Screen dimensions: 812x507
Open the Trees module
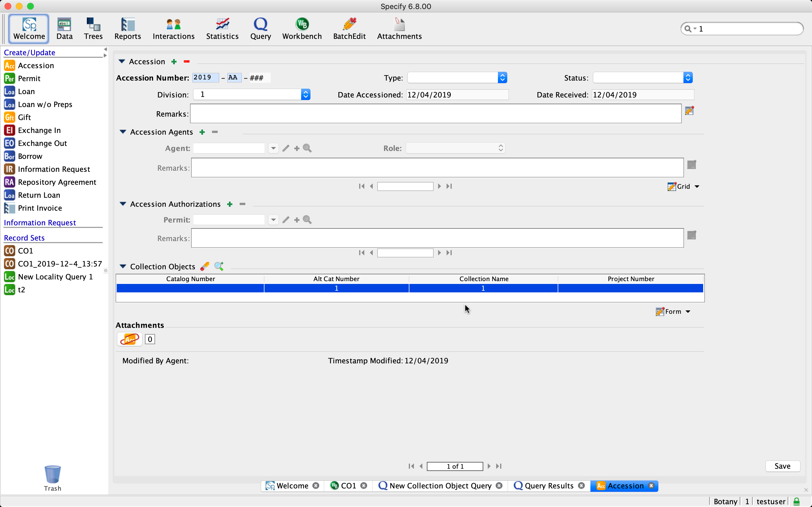point(93,28)
